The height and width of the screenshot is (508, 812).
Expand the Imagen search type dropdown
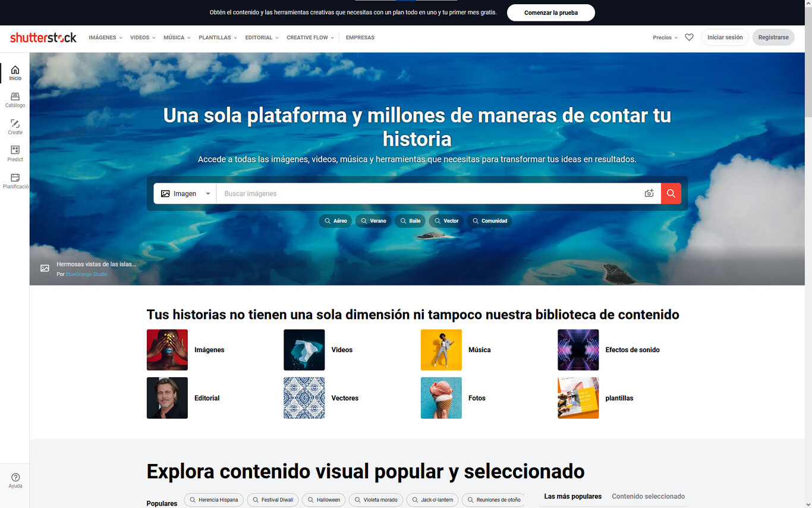(185, 193)
